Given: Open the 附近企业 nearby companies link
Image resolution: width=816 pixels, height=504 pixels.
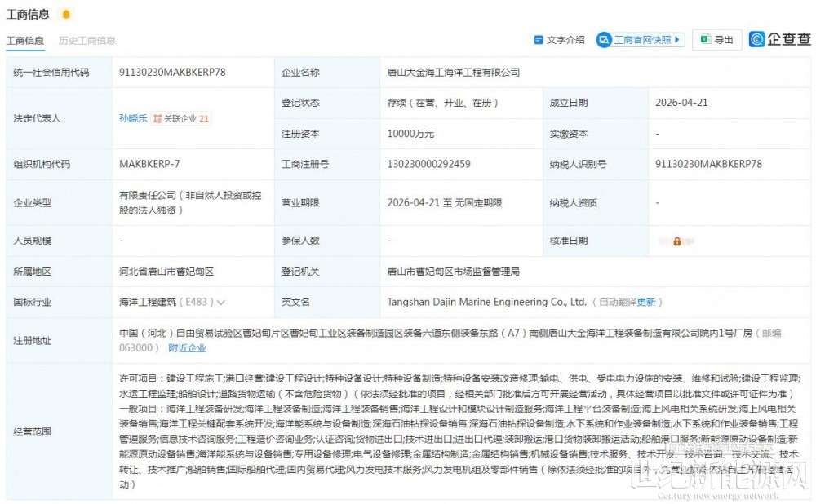Looking at the screenshot, I should [187, 347].
